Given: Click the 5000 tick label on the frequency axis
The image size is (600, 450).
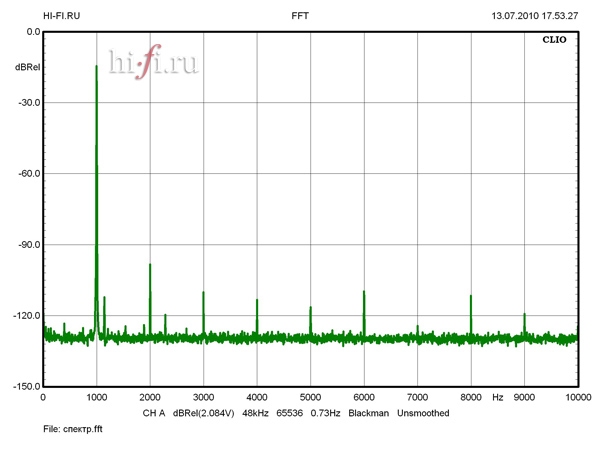Looking at the screenshot, I should pyautogui.click(x=310, y=397).
